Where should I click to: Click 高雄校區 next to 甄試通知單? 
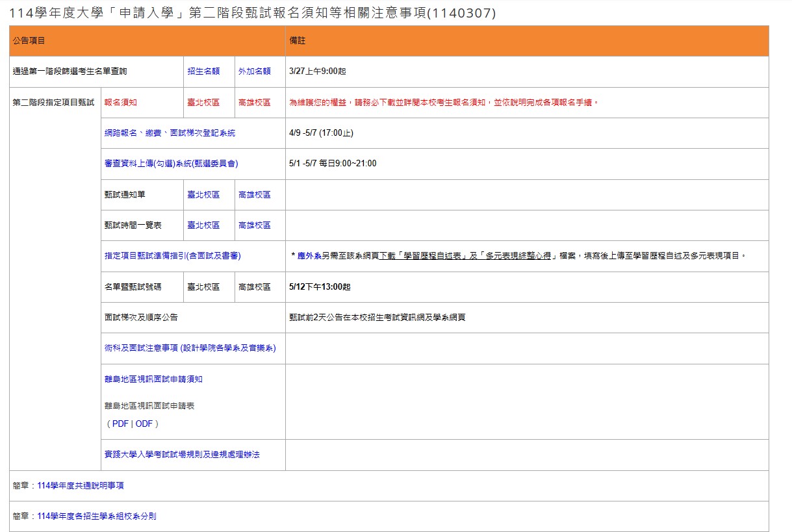[254, 195]
